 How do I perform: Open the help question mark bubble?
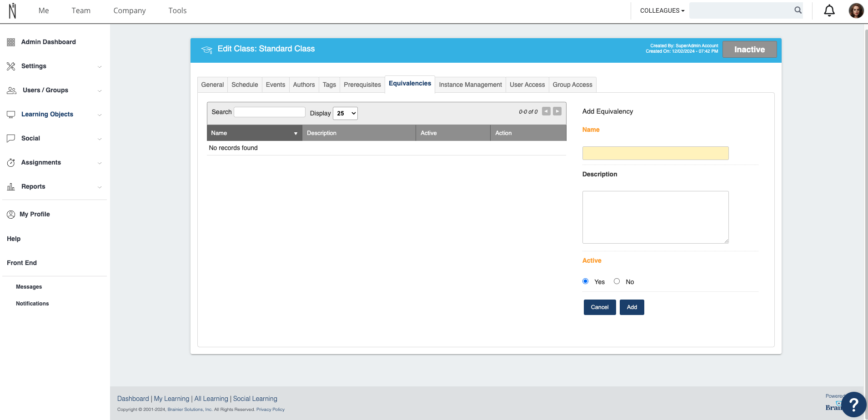[853, 405]
